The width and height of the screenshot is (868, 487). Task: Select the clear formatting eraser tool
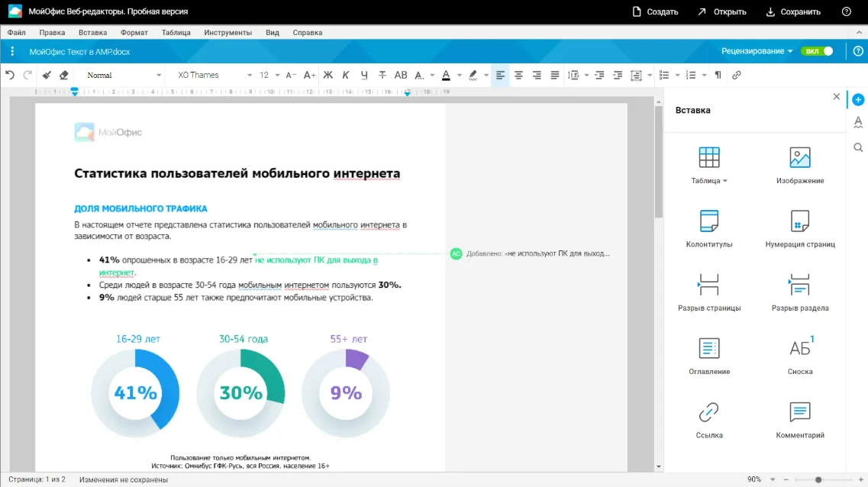64,75
